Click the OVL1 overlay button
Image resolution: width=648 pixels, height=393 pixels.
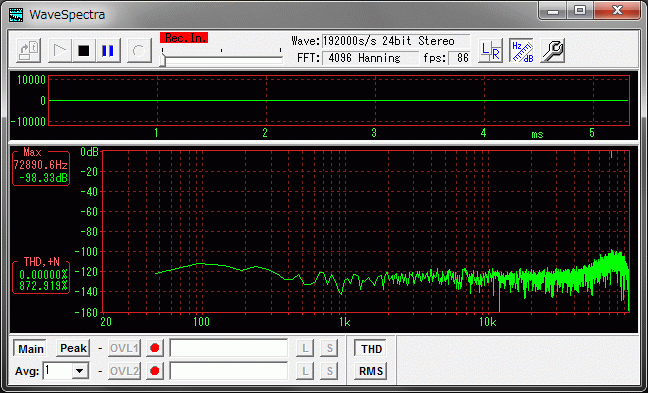coord(124,348)
